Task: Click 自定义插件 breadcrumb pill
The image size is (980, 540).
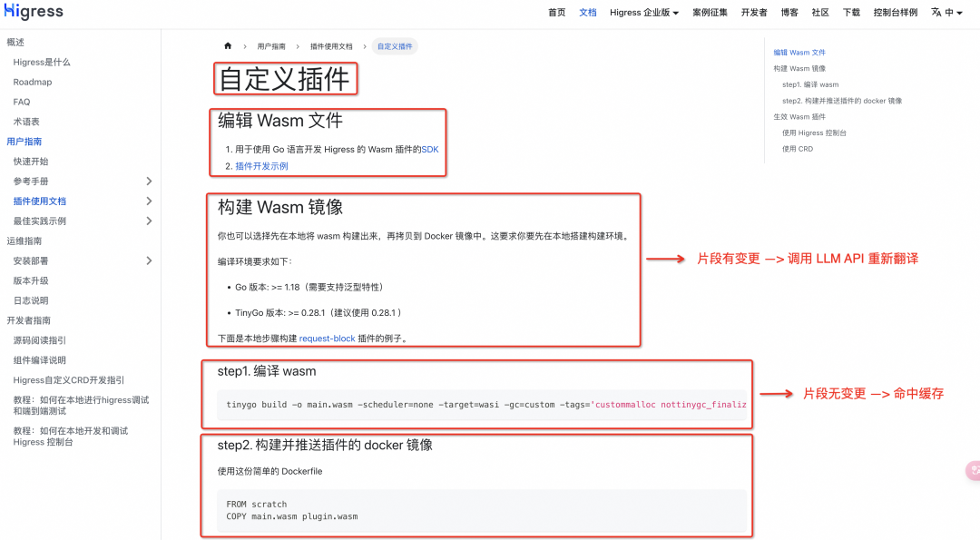Action: (x=395, y=46)
